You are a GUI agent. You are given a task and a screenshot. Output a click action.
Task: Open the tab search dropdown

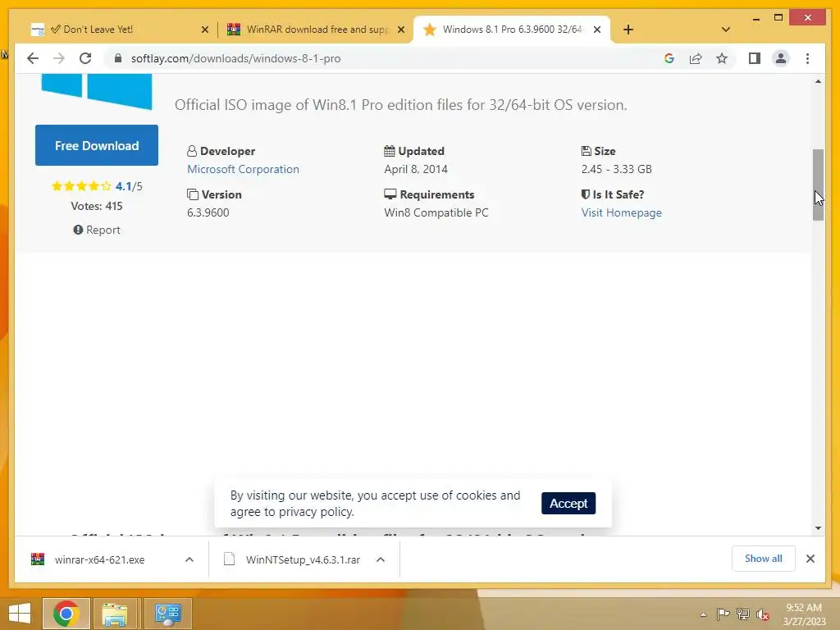pos(725,30)
